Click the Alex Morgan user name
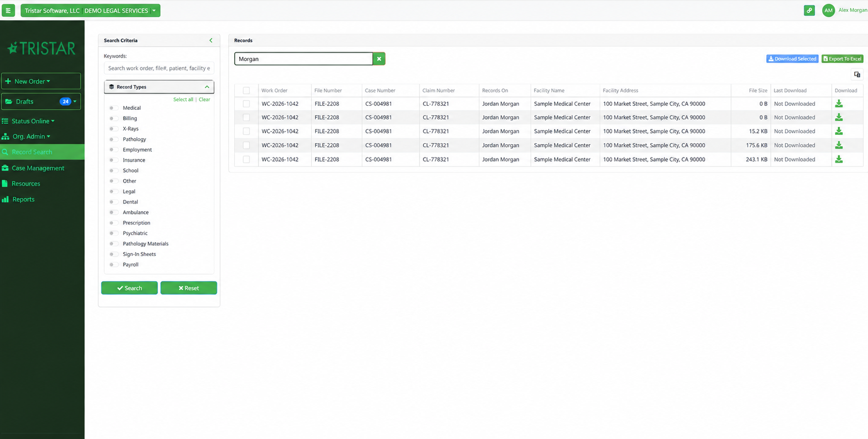 pos(853,10)
